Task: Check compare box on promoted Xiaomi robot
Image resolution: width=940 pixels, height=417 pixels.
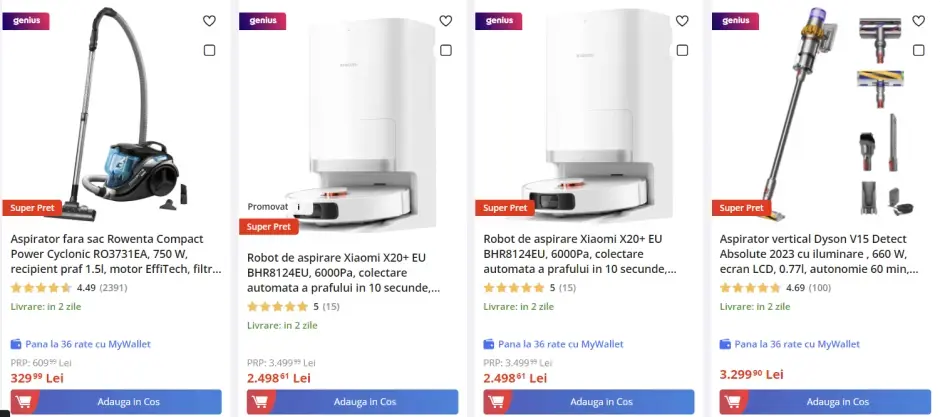Action: (x=445, y=50)
